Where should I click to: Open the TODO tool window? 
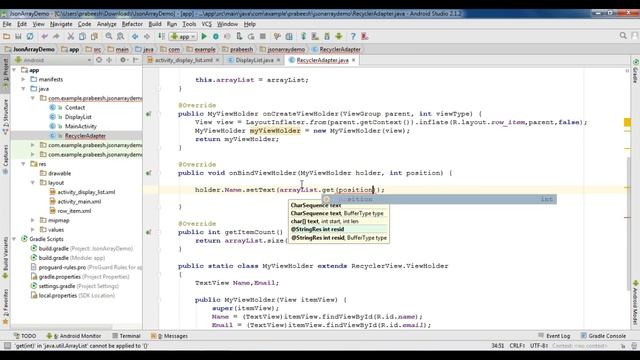[25, 336]
